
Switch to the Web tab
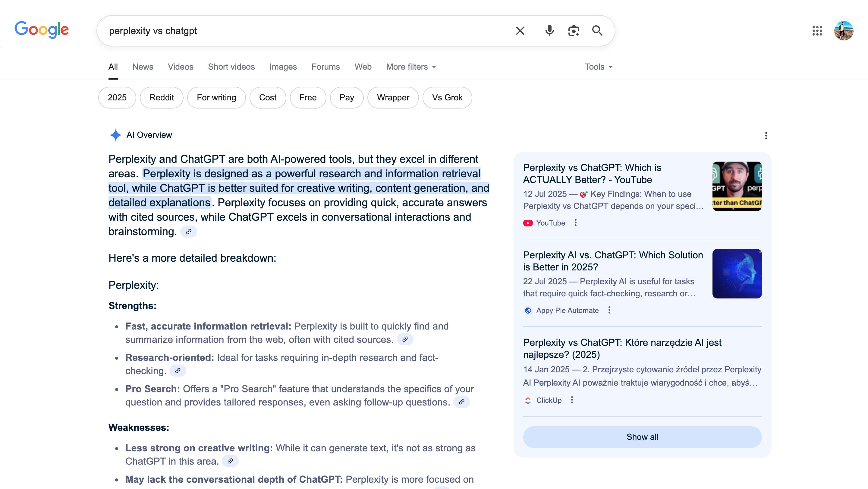pos(363,67)
